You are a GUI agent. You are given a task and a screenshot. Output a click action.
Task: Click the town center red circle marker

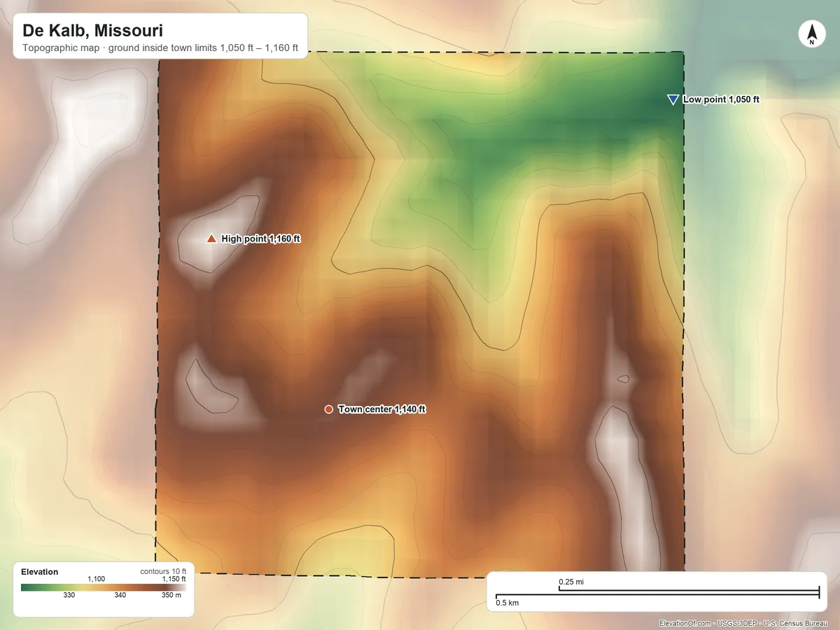click(329, 409)
